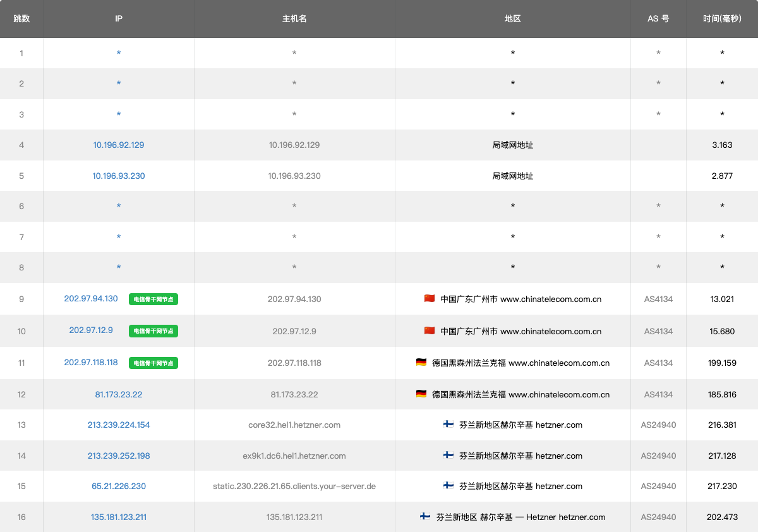758x532 pixels.
Task: Click the asterisk IP link in hop 1
Action: coord(119,53)
